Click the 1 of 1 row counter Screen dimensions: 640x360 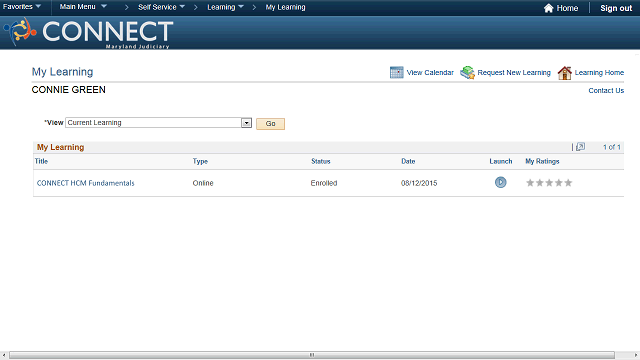point(611,147)
